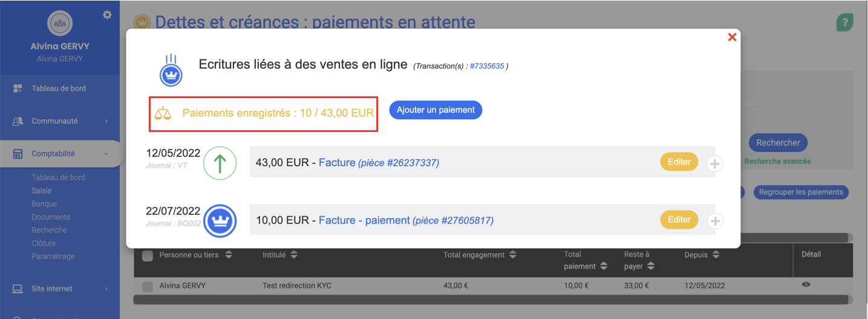Click plus icon beside 10,00 EUR payment
This screenshot has width=868, height=319.
715,221
